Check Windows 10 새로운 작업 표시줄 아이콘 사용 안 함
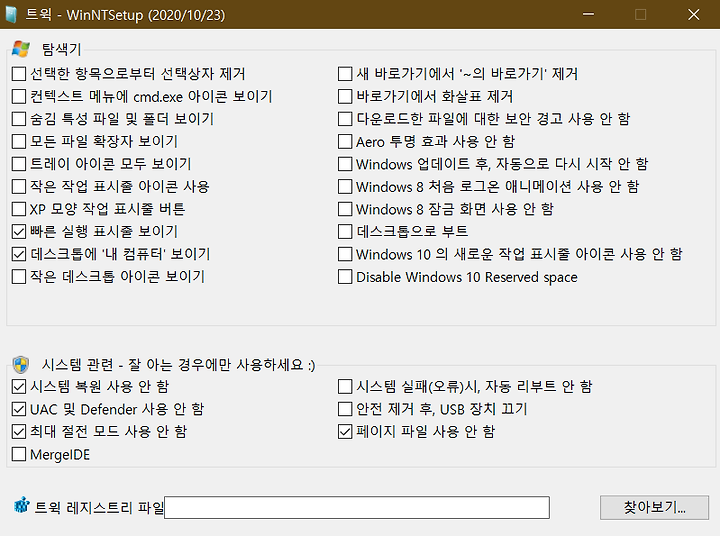Viewport: 720px width, 536px height. click(x=345, y=254)
